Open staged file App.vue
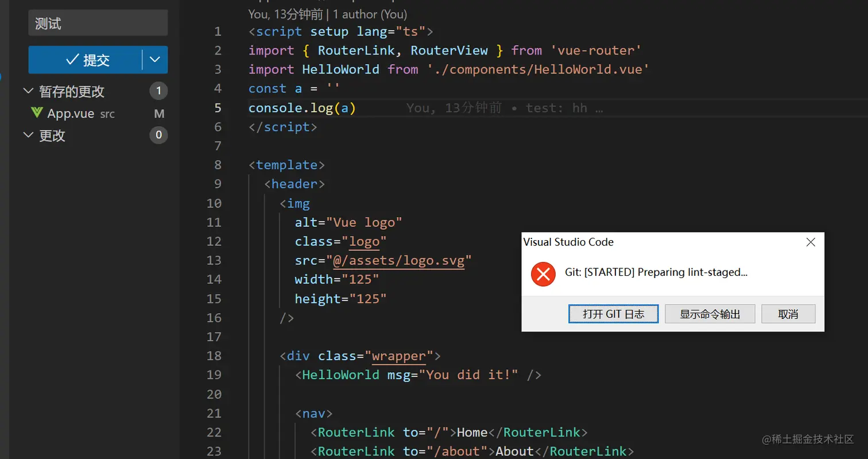Viewport: 868px width, 459px height. coord(71,114)
